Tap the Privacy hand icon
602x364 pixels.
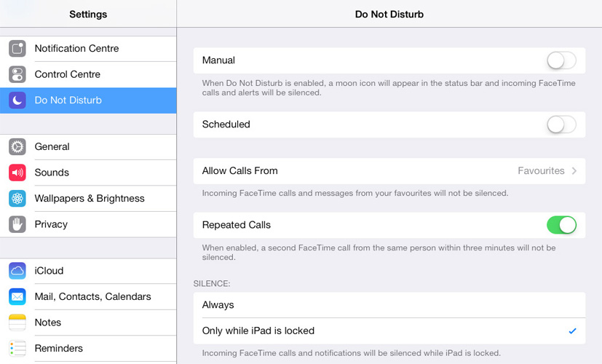pos(17,224)
